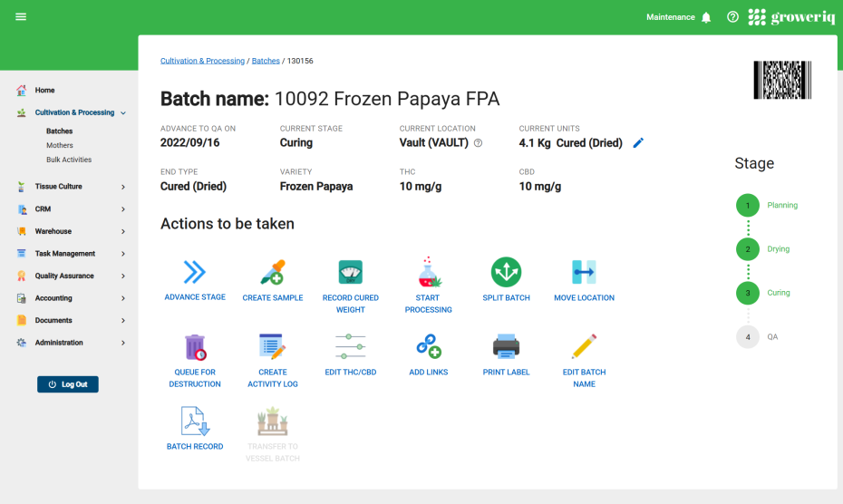Image resolution: width=843 pixels, height=504 pixels.
Task: Open the help question mark icon
Action: click(x=732, y=16)
